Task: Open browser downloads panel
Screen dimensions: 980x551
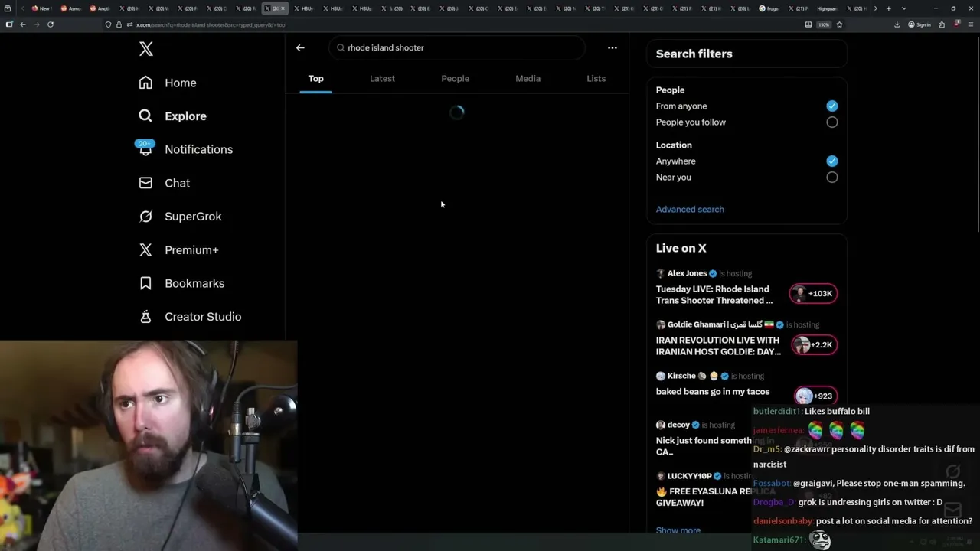Action: tap(897, 24)
